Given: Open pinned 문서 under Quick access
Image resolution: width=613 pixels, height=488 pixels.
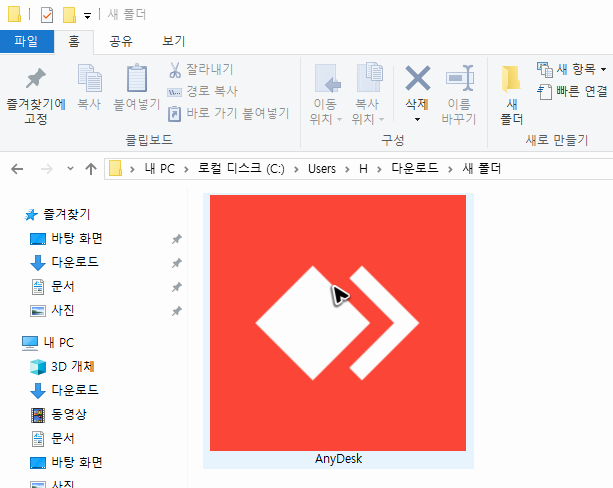Looking at the screenshot, I should (52, 286).
